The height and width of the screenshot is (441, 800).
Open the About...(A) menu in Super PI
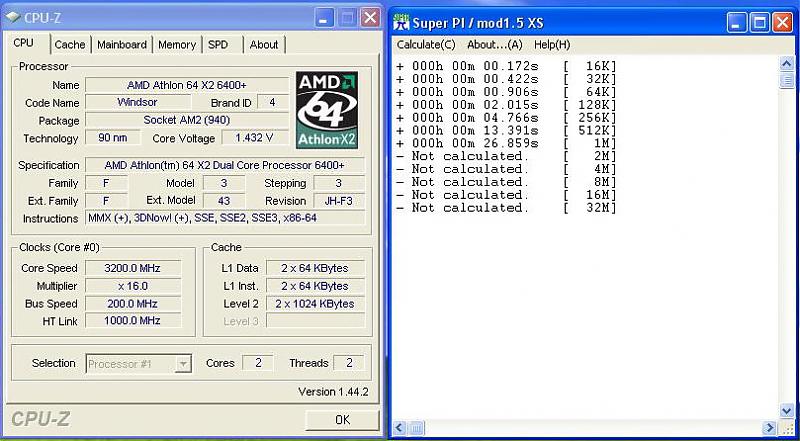point(494,45)
